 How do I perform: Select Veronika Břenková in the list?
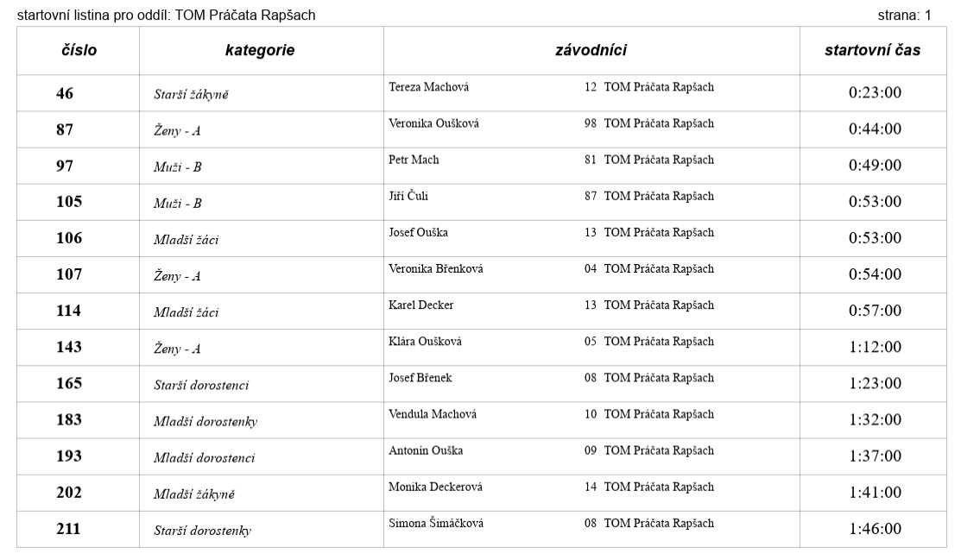(x=436, y=268)
